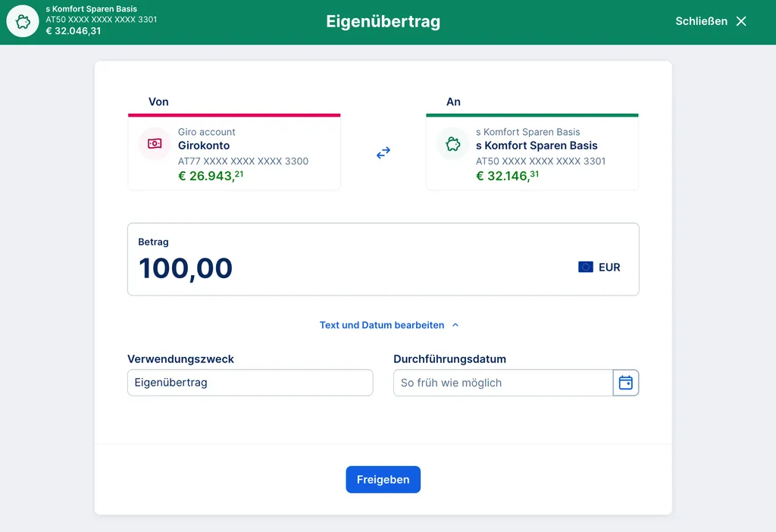This screenshot has height=532, width=776.
Task: Click the Verwendungszweck input field
Action: (250, 383)
